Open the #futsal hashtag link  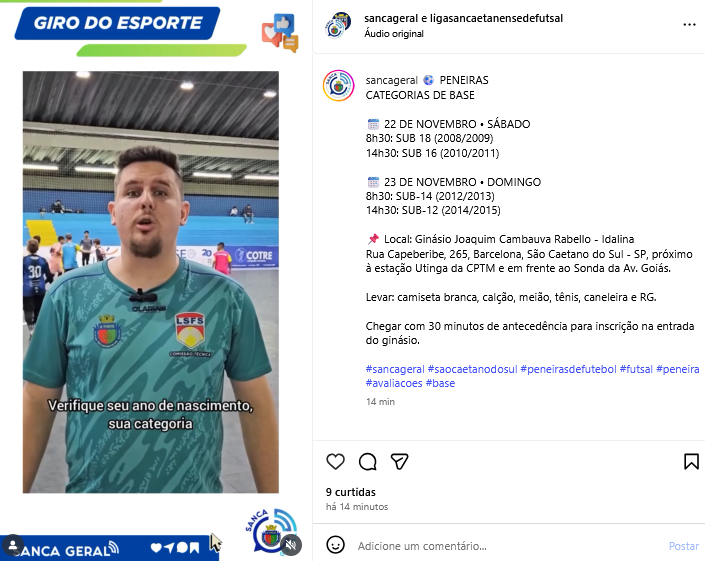636,369
